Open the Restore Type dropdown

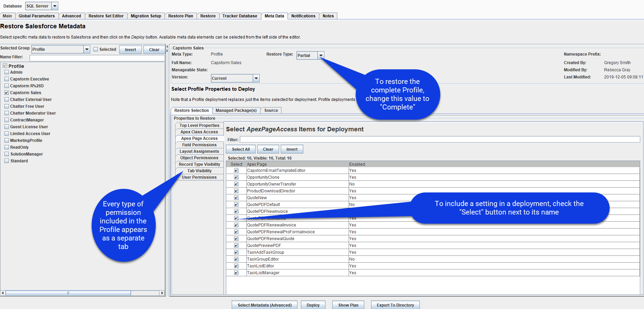pyautogui.click(x=321, y=55)
